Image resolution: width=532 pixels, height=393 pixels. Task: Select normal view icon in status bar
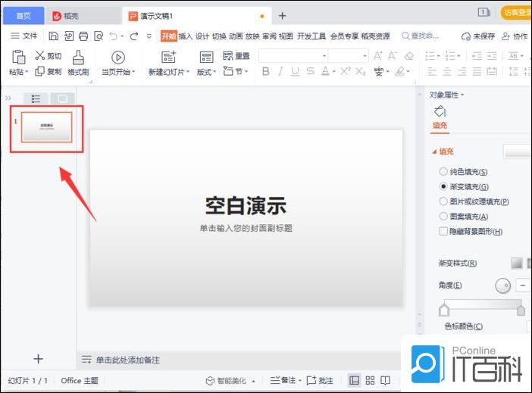(x=354, y=380)
